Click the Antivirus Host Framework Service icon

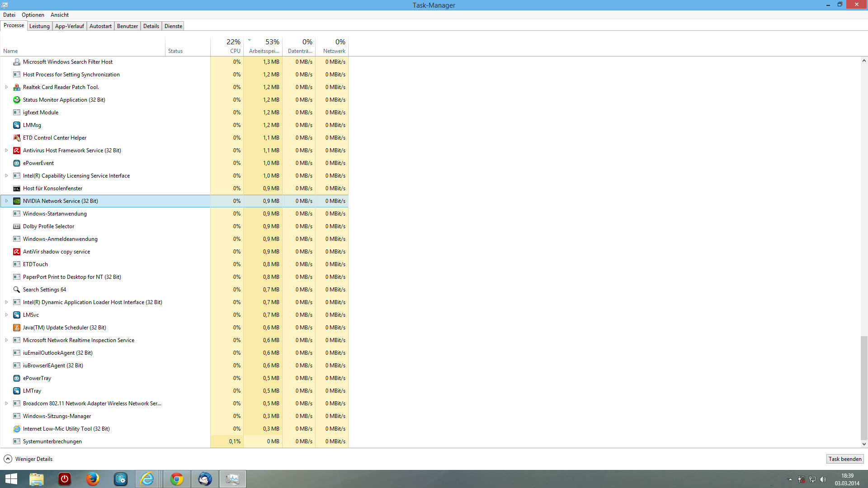(17, 150)
